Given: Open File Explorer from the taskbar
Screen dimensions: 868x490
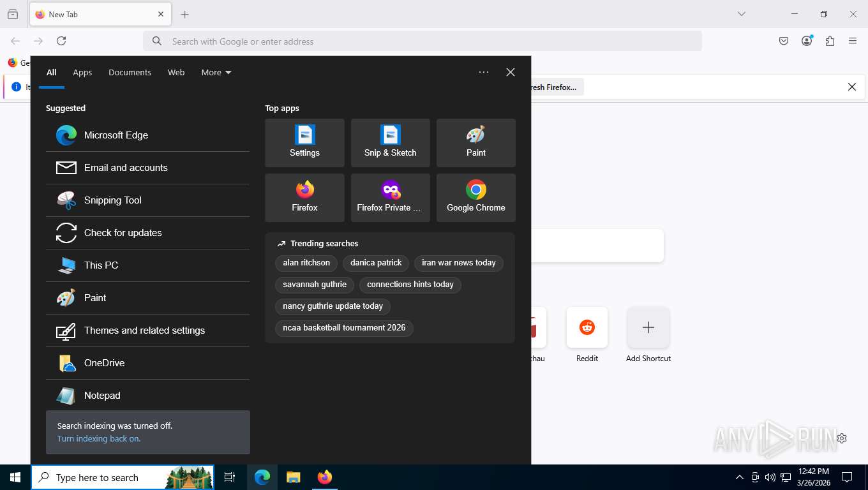Looking at the screenshot, I should pyautogui.click(x=293, y=477).
